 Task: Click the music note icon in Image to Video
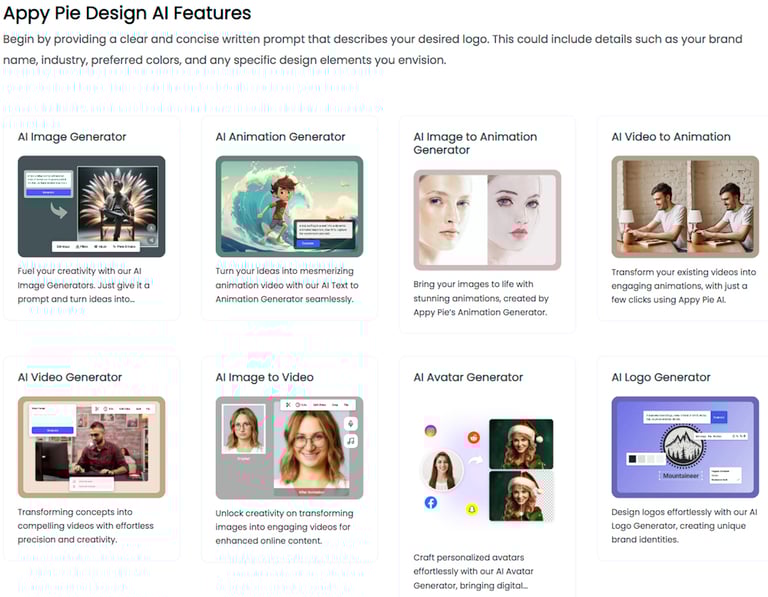(x=350, y=441)
